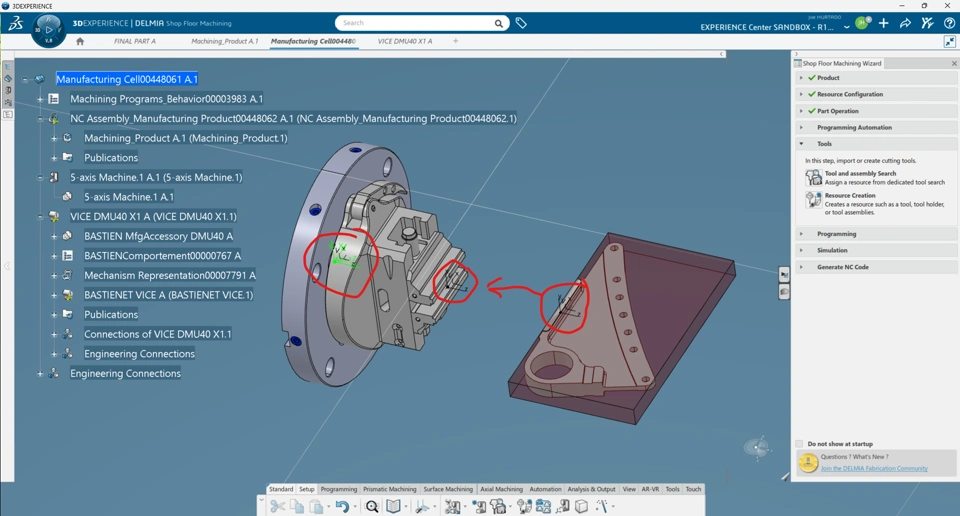Viewport: 960px width, 516px height.
Task: Collapse the Manufacturing Cell00448061 A.1 root node
Action: (x=25, y=80)
